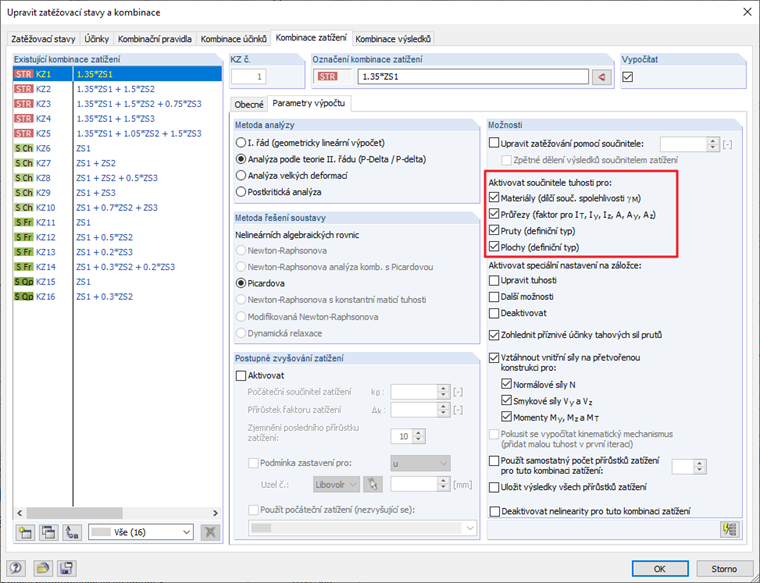Click the new load combination icon
This screenshot has width=760, height=583.
click(25, 532)
